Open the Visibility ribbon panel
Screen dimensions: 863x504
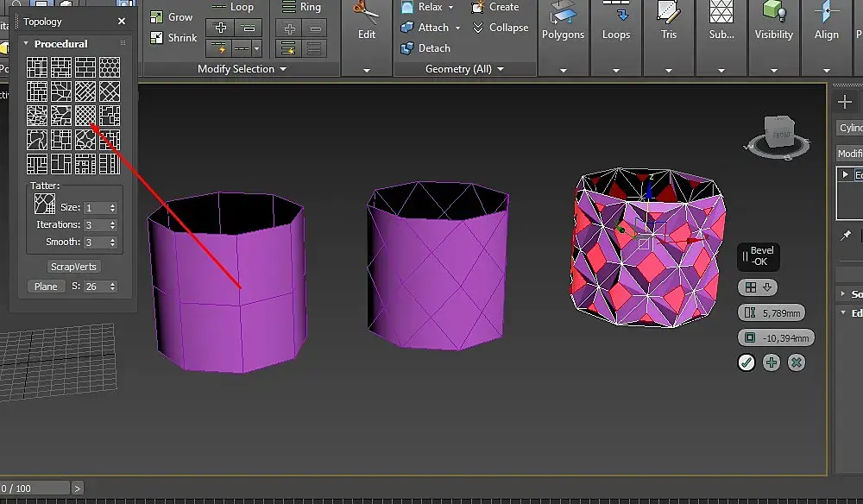[x=773, y=35]
